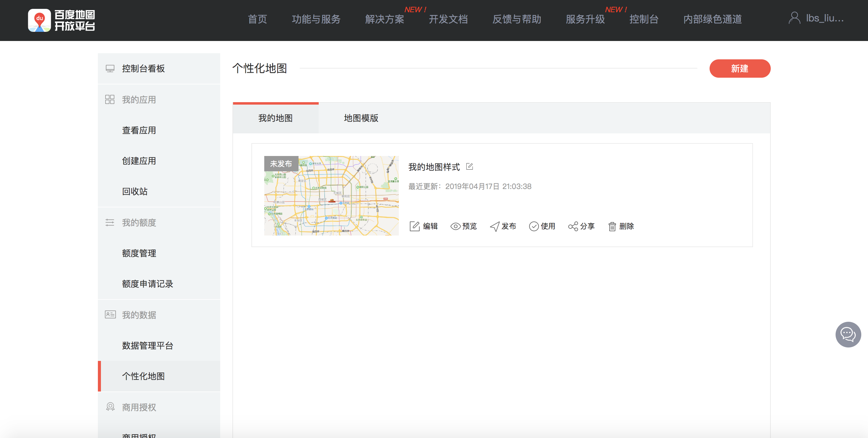This screenshot has height=438, width=868.
Task: Select the 我的地图 tab
Action: tap(275, 118)
